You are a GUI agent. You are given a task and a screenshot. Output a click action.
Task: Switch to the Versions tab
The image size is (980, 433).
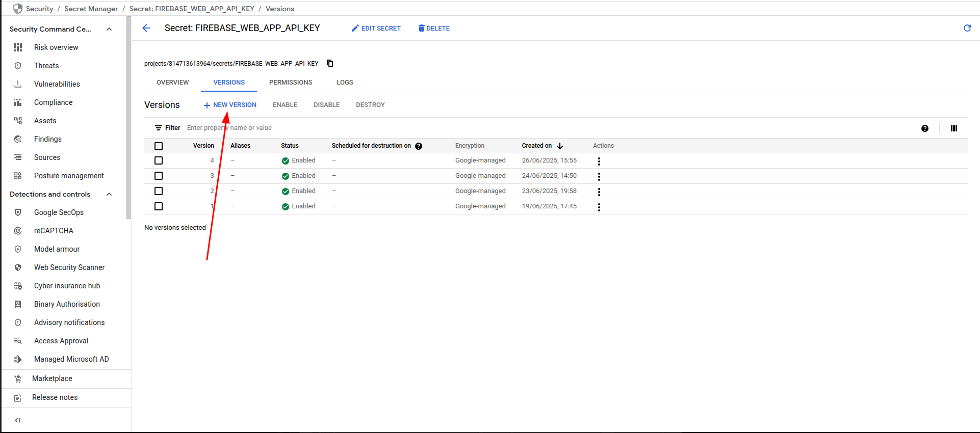[229, 83]
